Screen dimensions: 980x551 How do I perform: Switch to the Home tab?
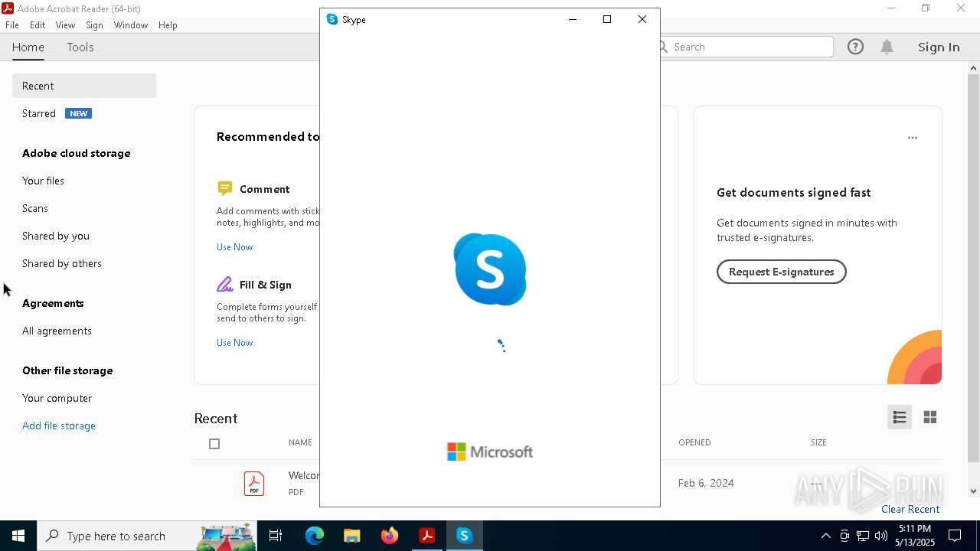tap(28, 47)
